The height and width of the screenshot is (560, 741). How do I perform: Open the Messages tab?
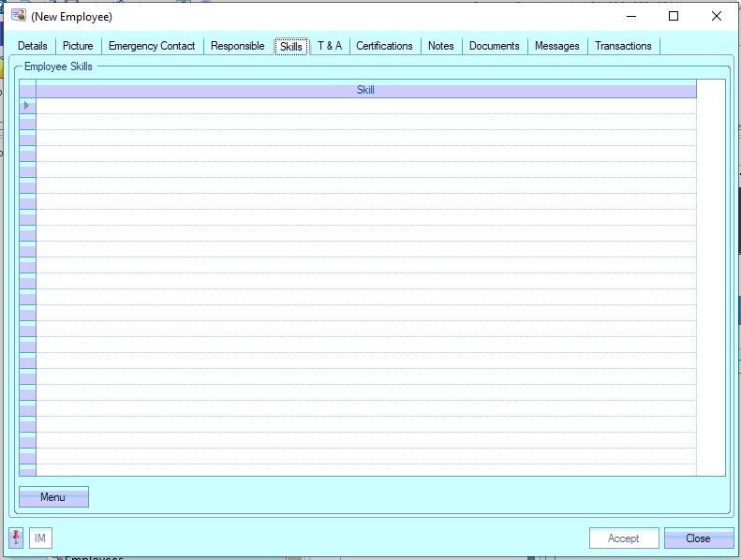556,46
